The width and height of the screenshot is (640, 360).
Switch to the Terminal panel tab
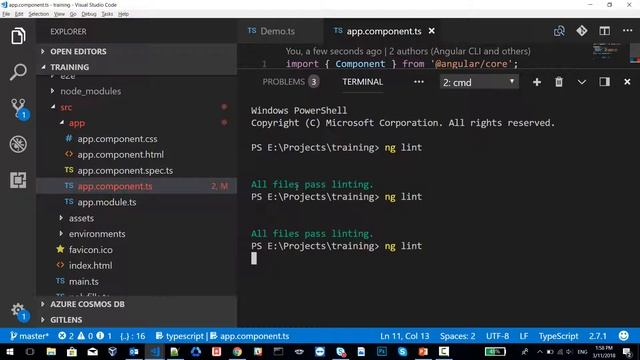click(x=362, y=82)
